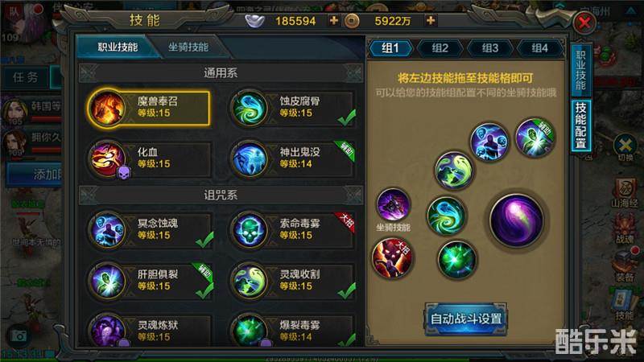This screenshot has width=644, height=362.
Task: Switch to the 坐骑技能 tab
Action: pos(188,47)
